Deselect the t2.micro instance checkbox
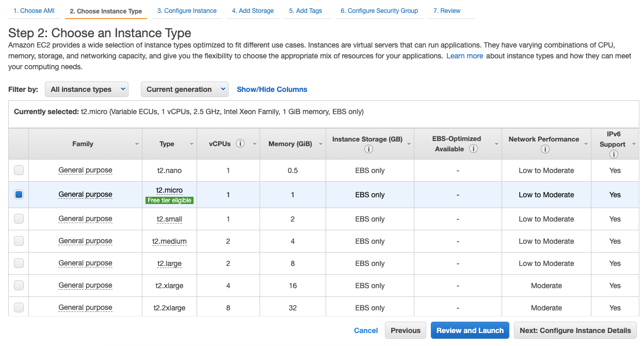The width and height of the screenshot is (644, 346). [19, 194]
